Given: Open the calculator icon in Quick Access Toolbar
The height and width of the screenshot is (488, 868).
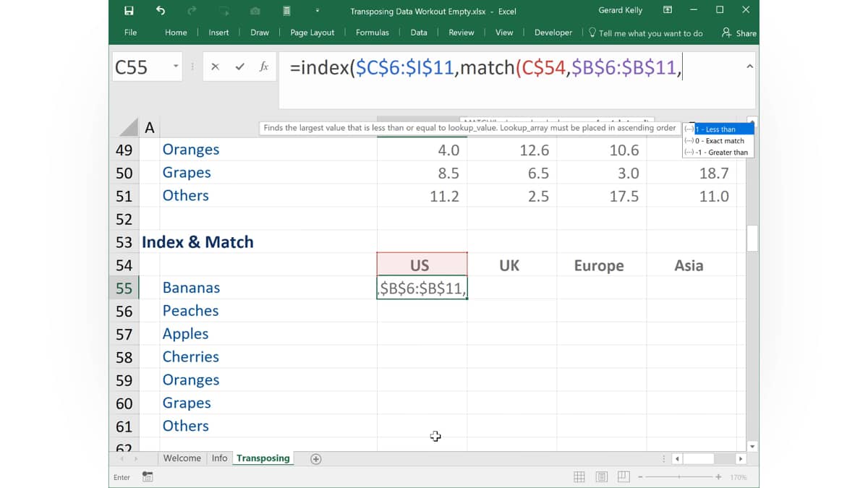Looking at the screenshot, I should coord(287,11).
